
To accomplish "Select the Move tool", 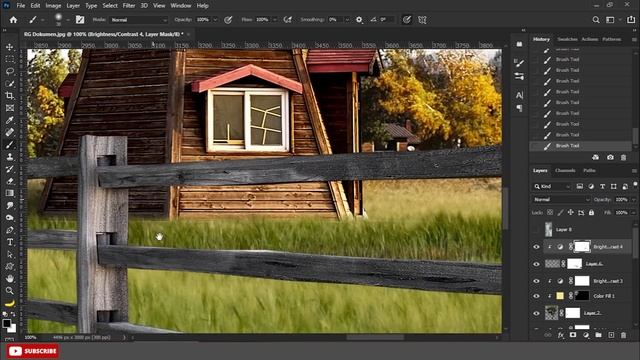I will pyautogui.click(x=9, y=47).
